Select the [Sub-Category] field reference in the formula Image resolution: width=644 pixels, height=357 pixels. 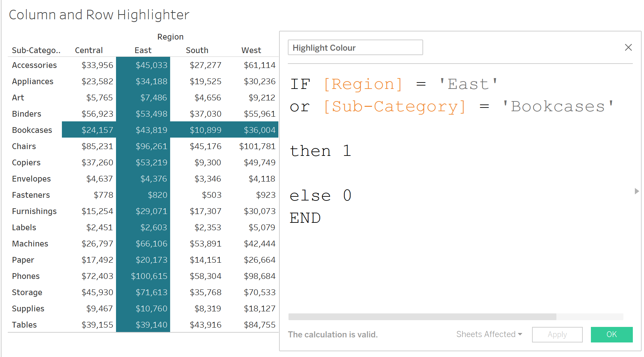[x=394, y=106]
